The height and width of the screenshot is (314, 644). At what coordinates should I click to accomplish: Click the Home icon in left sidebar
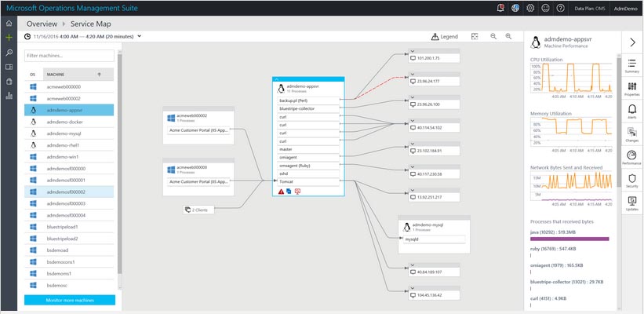9,24
